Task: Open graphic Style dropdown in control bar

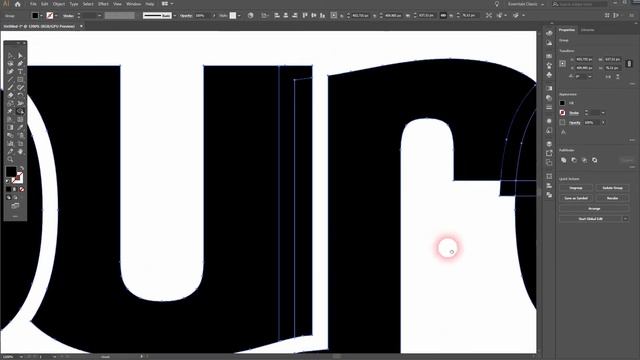Action: pos(239,16)
